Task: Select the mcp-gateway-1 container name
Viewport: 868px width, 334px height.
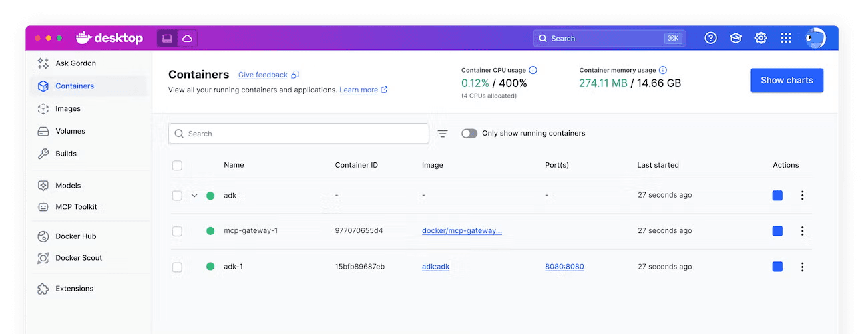Action: click(x=251, y=231)
